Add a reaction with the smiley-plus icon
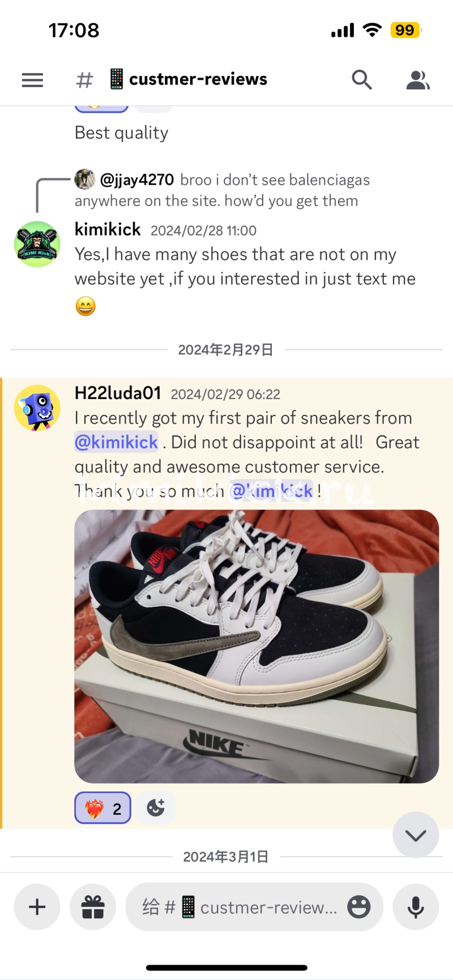The image size is (453, 980). coord(156,807)
